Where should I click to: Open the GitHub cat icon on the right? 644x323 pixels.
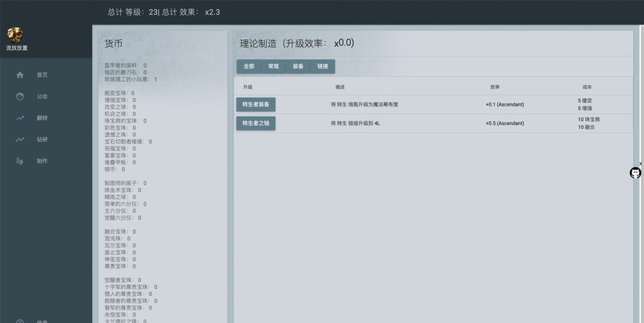635,173
